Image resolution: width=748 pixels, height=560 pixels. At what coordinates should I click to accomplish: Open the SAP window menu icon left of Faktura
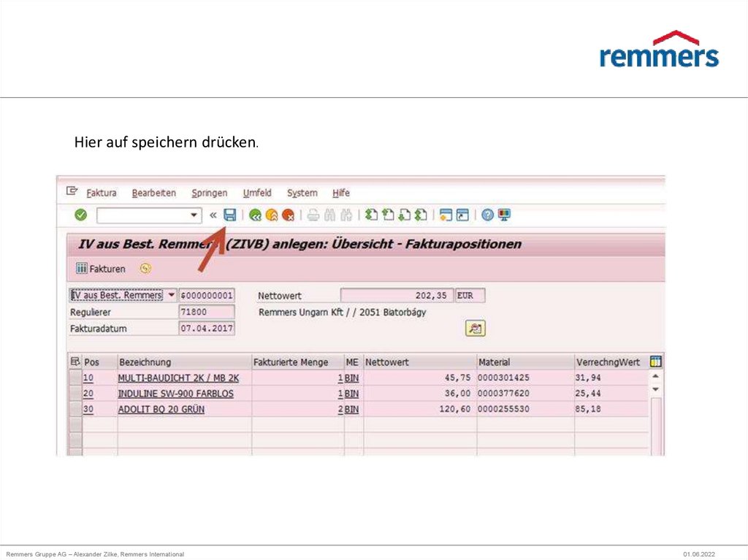click(x=72, y=191)
